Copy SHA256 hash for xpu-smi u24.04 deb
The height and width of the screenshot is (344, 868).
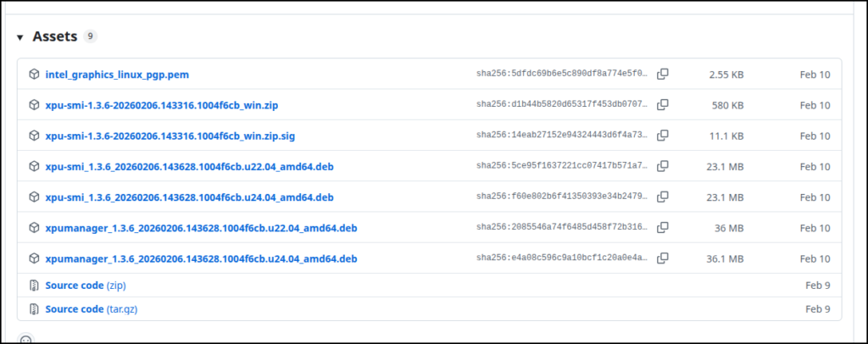click(x=663, y=197)
